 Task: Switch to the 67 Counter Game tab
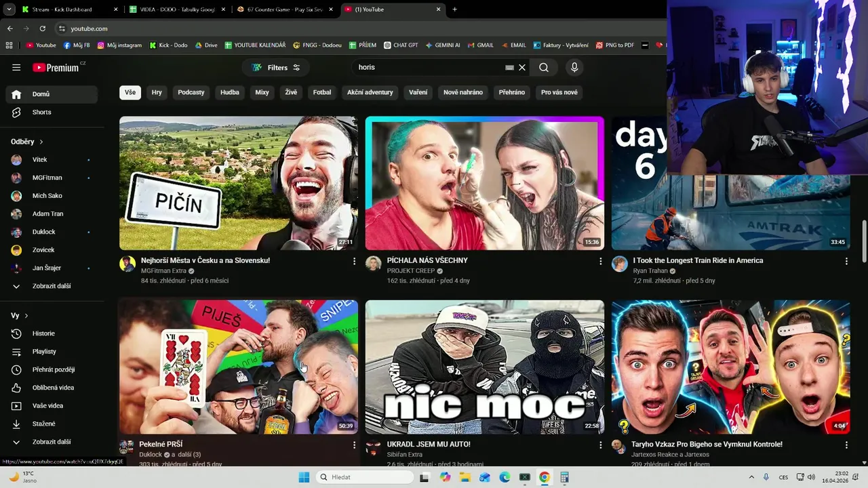pyautogui.click(x=285, y=9)
